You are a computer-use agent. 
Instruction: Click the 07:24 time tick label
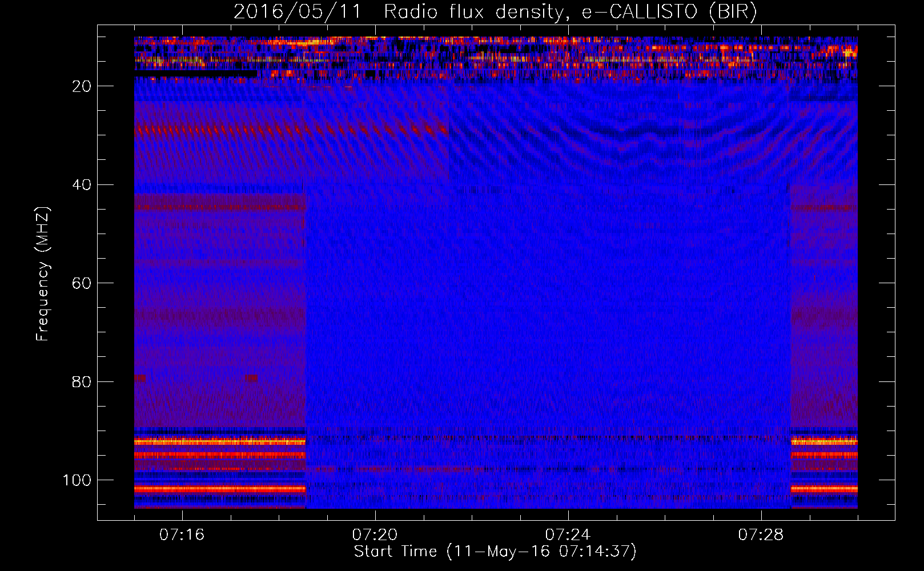click(568, 534)
